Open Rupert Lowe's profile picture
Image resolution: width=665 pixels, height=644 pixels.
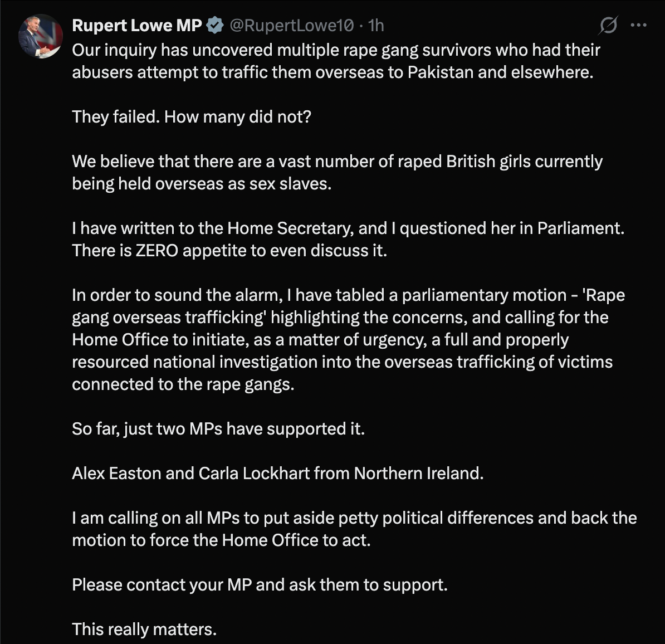[41, 36]
